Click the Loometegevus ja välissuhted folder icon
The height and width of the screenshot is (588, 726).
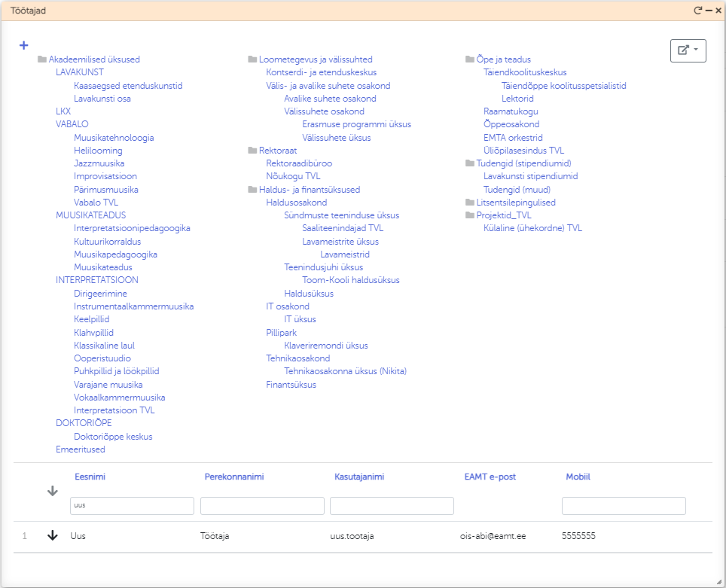click(x=252, y=59)
